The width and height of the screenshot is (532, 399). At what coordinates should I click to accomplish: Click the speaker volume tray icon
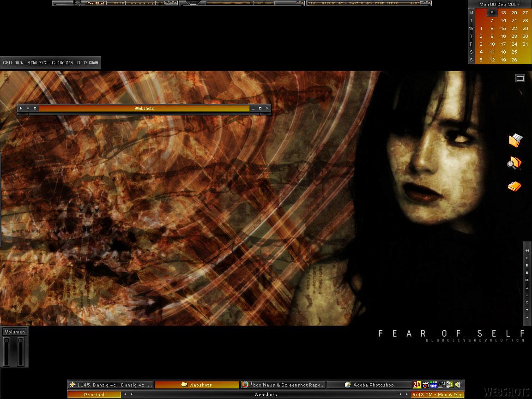coord(458,385)
